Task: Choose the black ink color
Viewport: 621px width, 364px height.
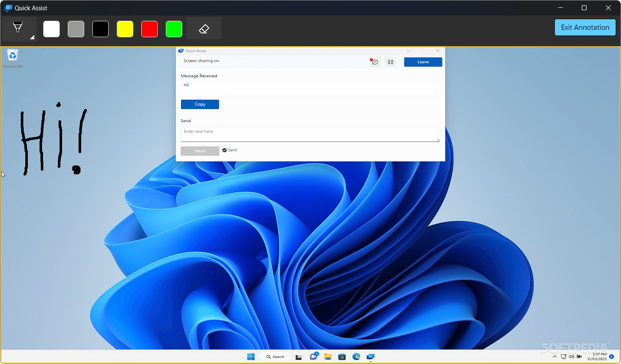Action: coord(101,29)
